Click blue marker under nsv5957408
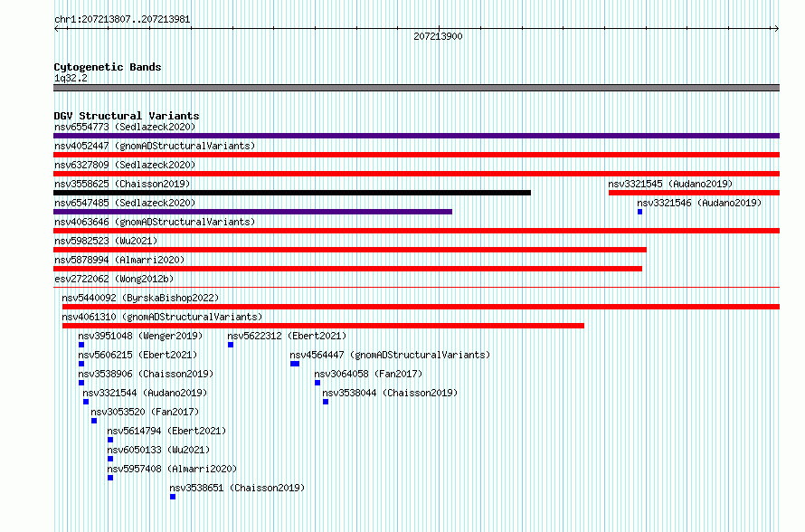This screenshot has width=805, height=532. tap(110, 478)
